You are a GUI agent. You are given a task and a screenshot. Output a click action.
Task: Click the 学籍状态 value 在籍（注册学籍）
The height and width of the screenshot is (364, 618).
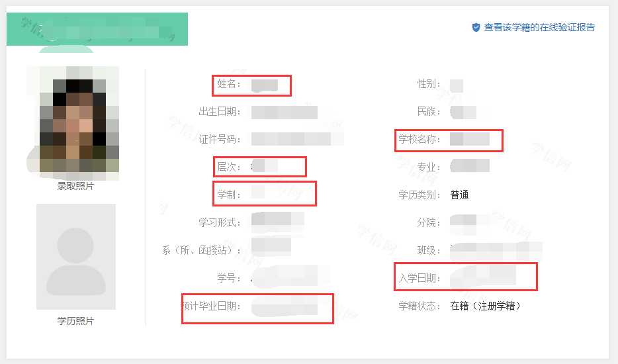click(486, 306)
